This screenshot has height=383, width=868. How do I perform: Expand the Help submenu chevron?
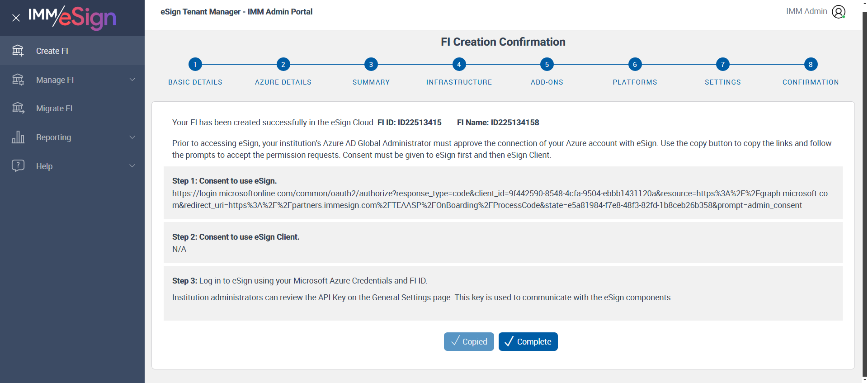click(132, 166)
